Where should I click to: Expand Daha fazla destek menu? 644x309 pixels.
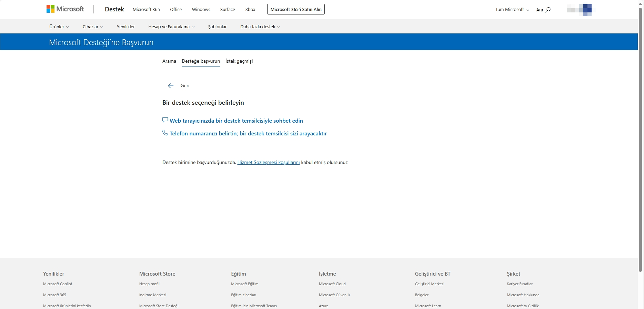point(260,27)
